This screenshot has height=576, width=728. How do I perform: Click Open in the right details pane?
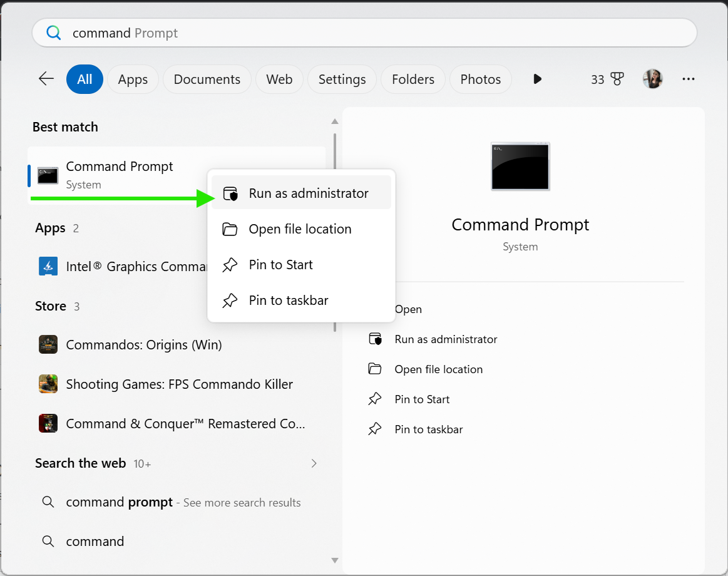tap(408, 309)
